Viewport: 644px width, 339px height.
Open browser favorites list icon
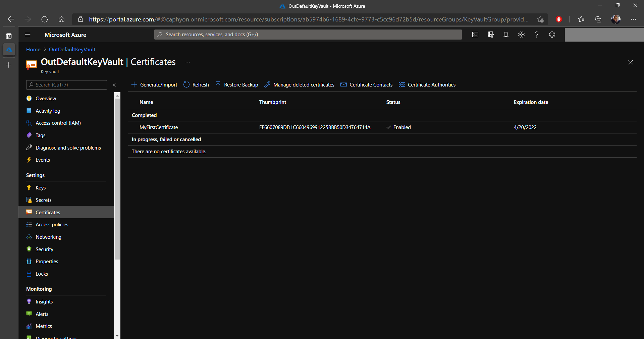(581, 19)
